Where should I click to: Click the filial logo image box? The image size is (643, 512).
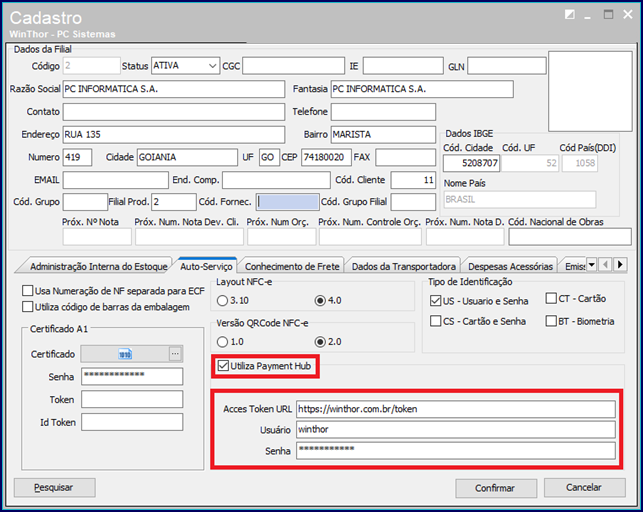point(591,91)
